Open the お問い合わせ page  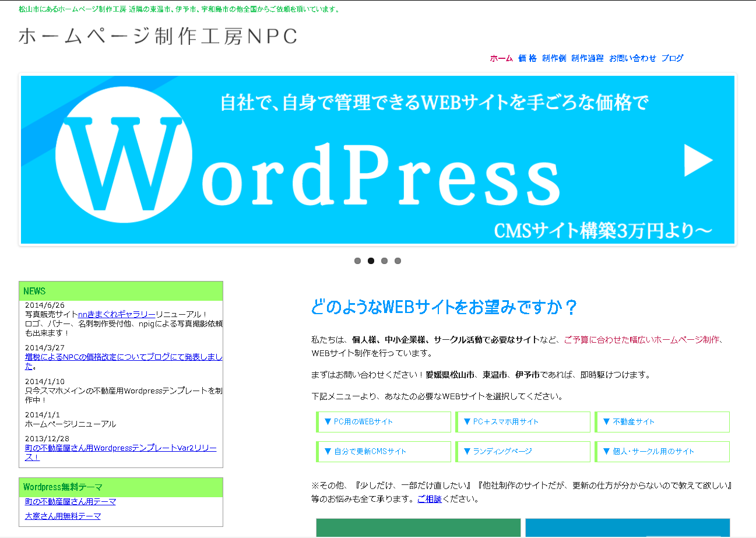point(632,58)
